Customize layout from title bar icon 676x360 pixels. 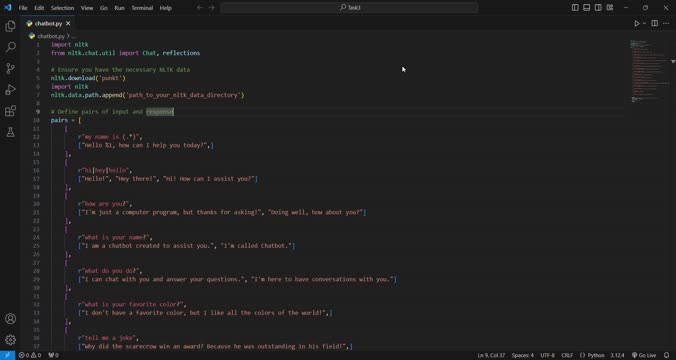pyautogui.click(x=610, y=8)
